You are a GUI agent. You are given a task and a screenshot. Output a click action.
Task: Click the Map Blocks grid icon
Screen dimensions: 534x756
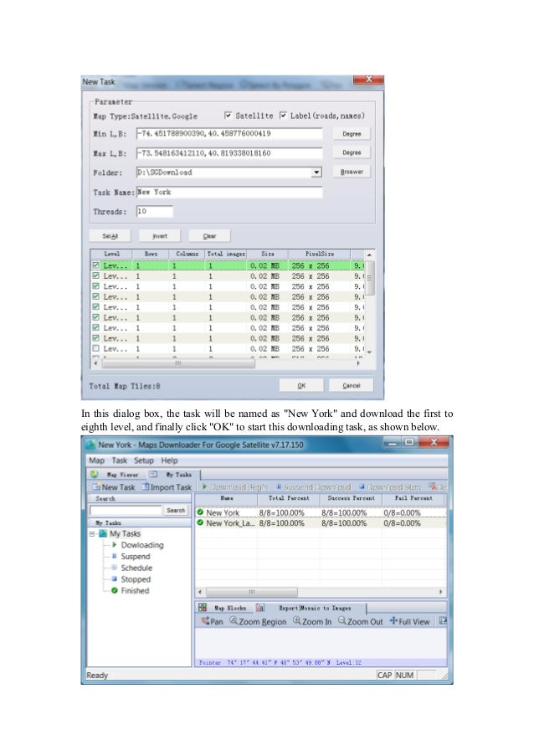(203, 608)
